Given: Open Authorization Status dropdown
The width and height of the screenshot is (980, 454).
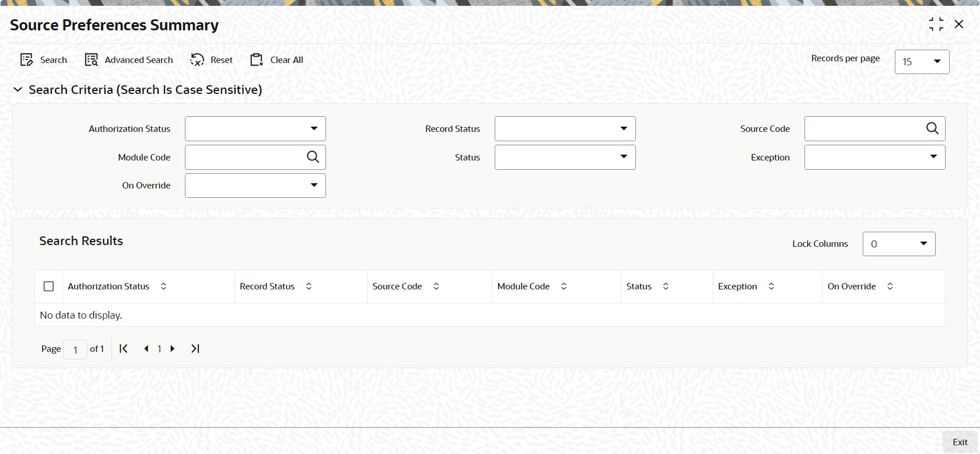Looking at the screenshot, I should tap(256, 128).
